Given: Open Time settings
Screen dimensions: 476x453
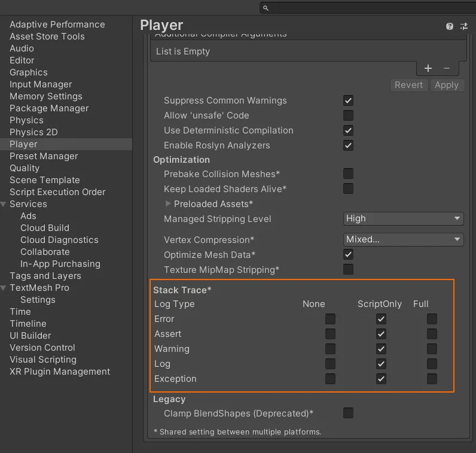Looking at the screenshot, I should (20, 312).
